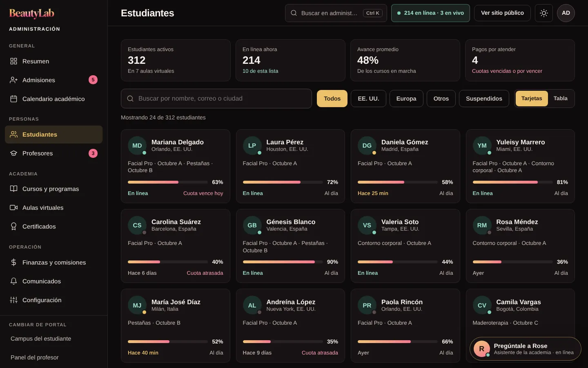The width and height of the screenshot is (588, 368).
Task: Click the Comunicados bell icon
Action: pyautogui.click(x=13, y=281)
